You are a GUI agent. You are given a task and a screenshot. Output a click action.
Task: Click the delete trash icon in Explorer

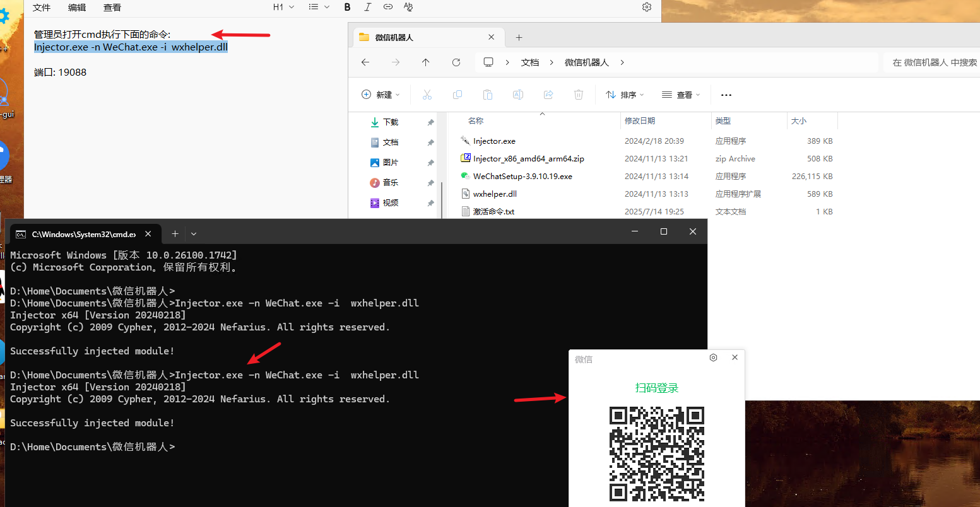578,95
